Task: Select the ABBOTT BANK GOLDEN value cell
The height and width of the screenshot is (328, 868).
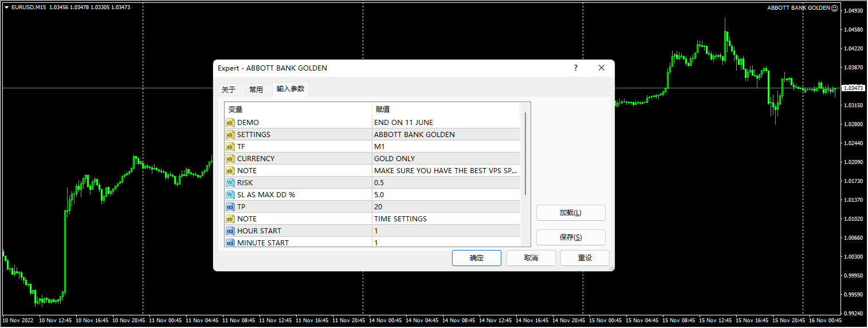Action: [x=447, y=134]
